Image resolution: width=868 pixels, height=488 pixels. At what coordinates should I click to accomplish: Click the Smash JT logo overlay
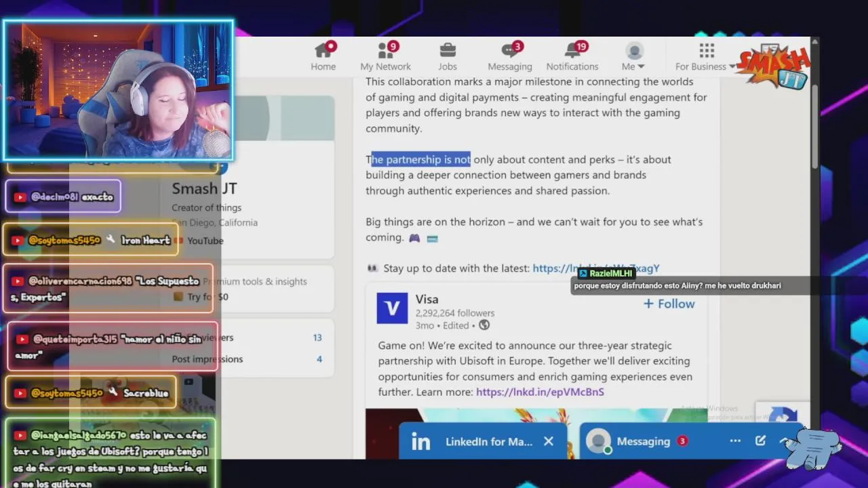[774, 67]
